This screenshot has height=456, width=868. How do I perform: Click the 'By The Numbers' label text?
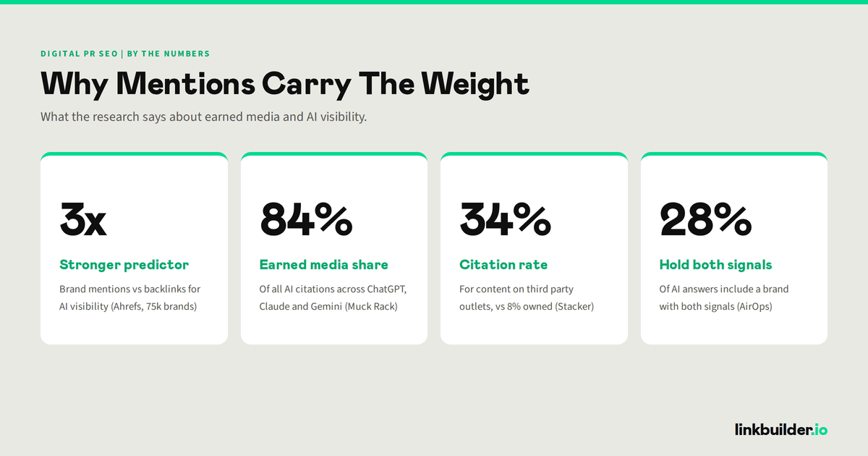point(169,54)
